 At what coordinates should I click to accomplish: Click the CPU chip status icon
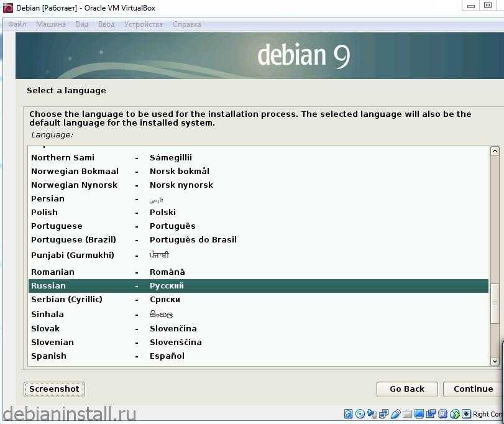tap(443, 414)
